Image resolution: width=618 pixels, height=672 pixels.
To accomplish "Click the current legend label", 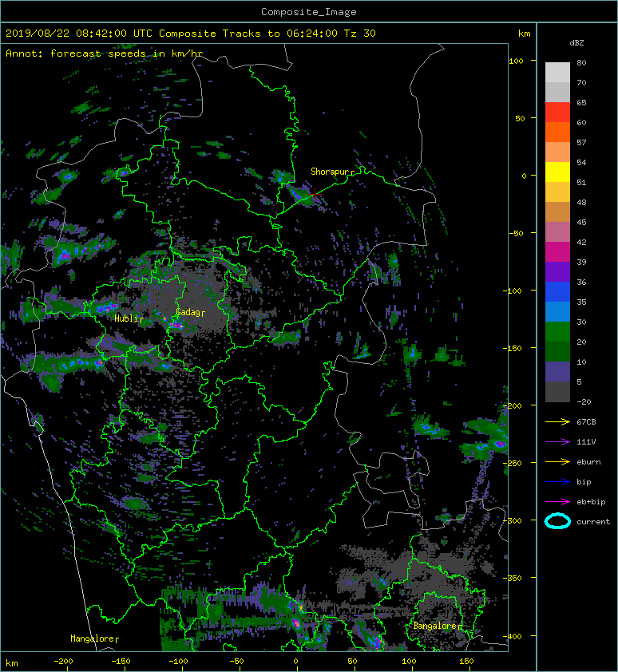I will coord(593,522).
